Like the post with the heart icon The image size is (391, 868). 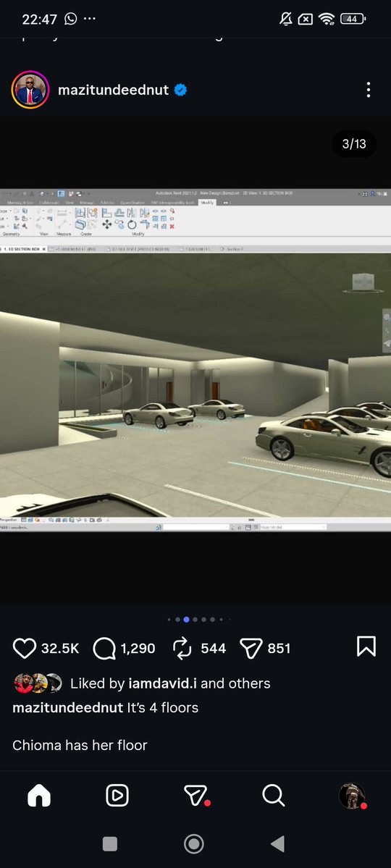[25, 648]
